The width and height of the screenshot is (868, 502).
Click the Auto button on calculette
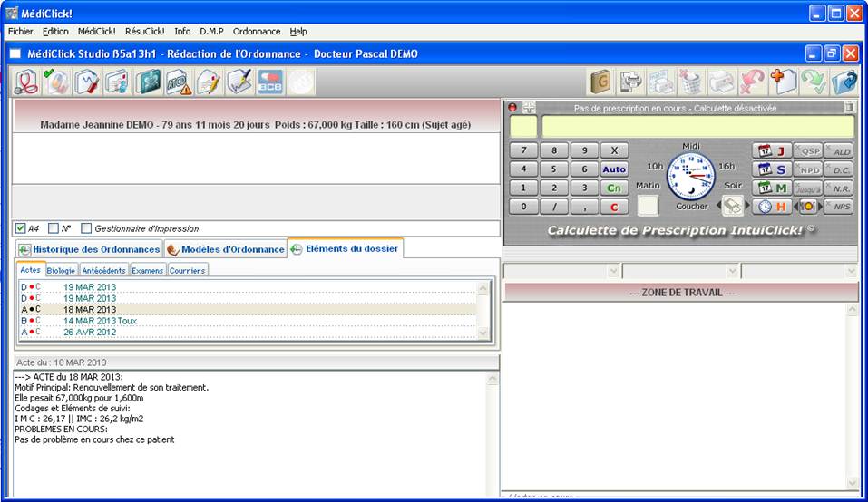tap(614, 169)
